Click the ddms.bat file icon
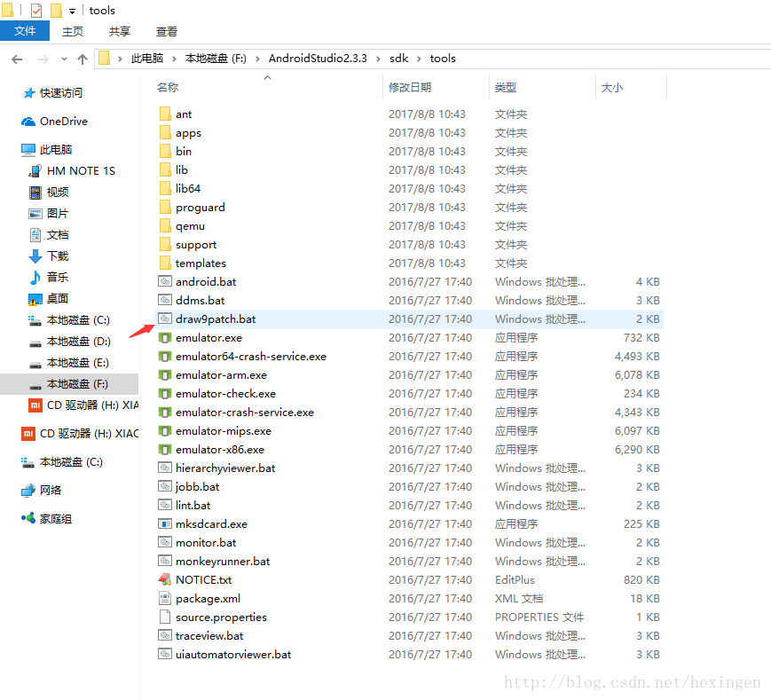771x700 pixels. click(x=165, y=300)
